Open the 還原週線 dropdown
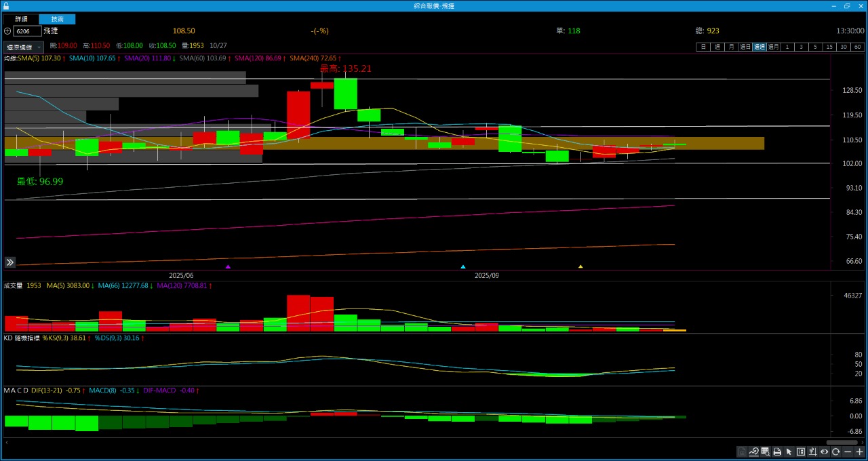 (x=24, y=47)
